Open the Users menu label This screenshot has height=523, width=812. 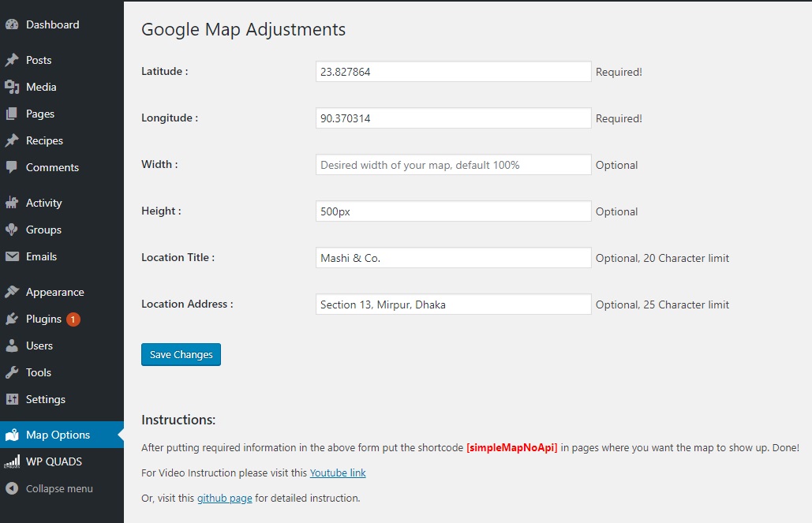tap(39, 346)
